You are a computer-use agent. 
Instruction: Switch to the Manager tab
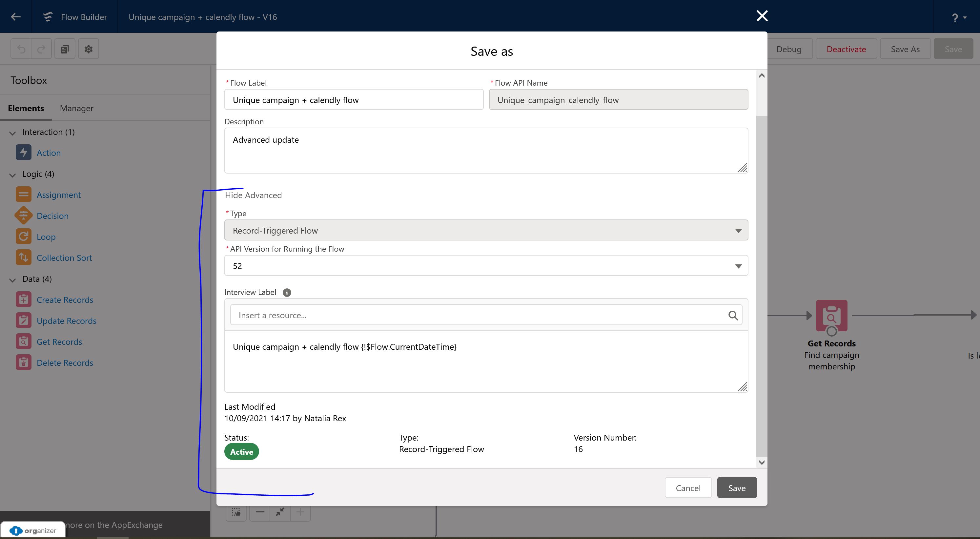click(x=76, y=109)
